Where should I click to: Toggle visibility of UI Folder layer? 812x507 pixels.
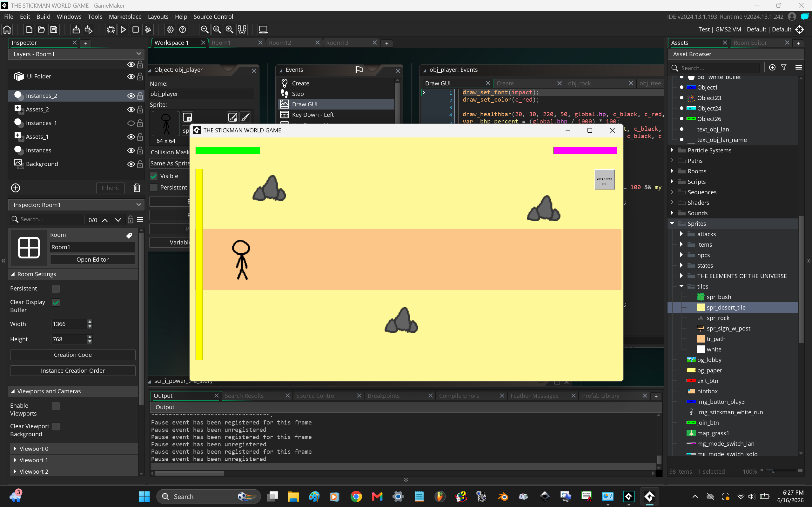point(131,77)
